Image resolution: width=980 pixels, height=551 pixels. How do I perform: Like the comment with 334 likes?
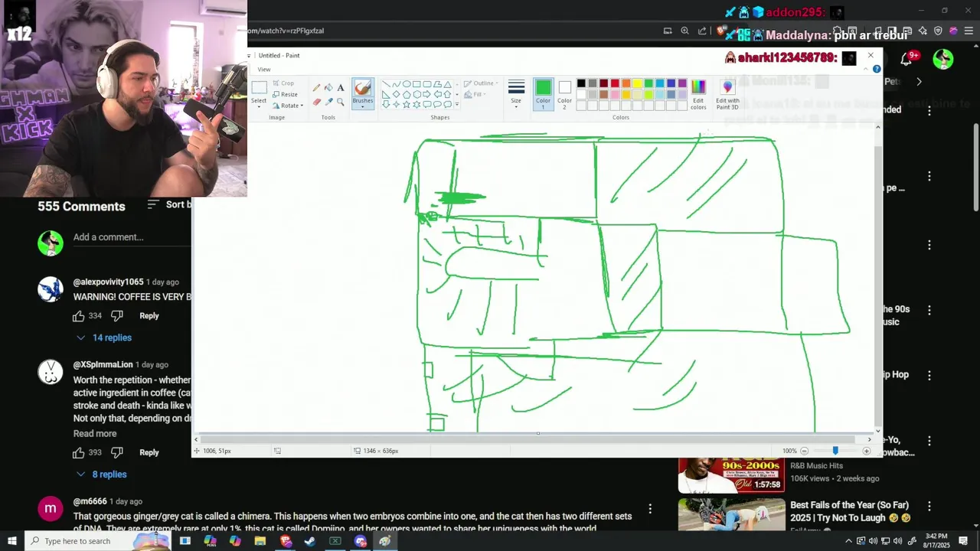pyautogui.click(x=79, y=316)
